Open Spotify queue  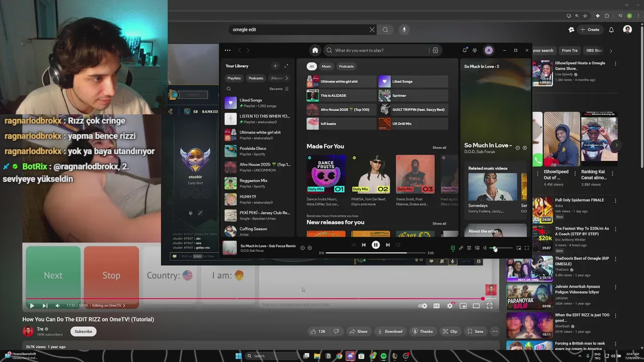(469, 248)
